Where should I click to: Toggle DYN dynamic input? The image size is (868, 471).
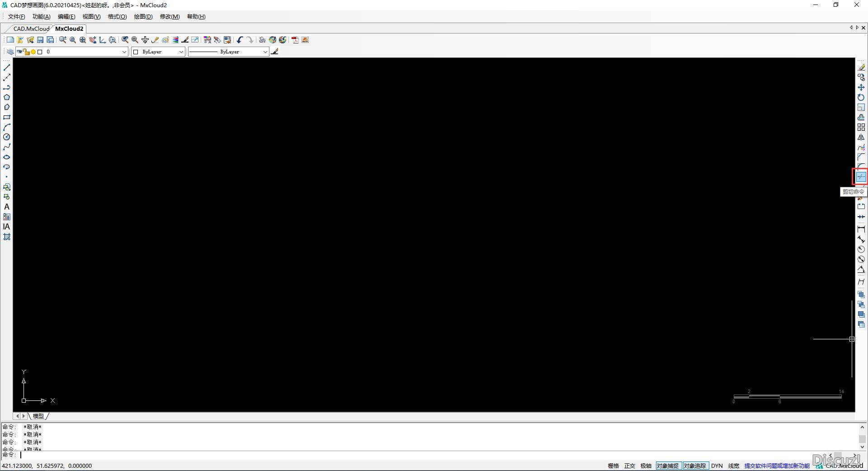point(717,466)
